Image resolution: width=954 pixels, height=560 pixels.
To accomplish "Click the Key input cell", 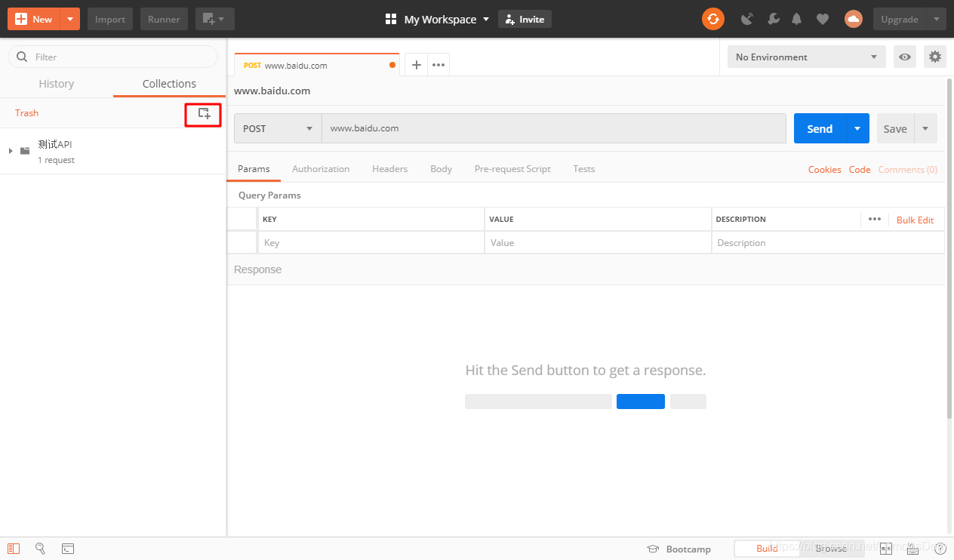I will tap(371, 243).
